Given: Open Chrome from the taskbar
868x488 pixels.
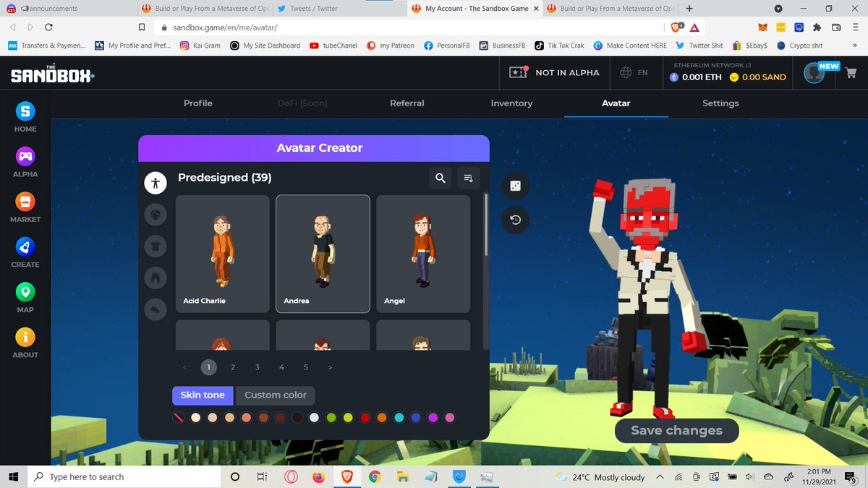Looking at the screenshot, I should (x=374, y=477).
